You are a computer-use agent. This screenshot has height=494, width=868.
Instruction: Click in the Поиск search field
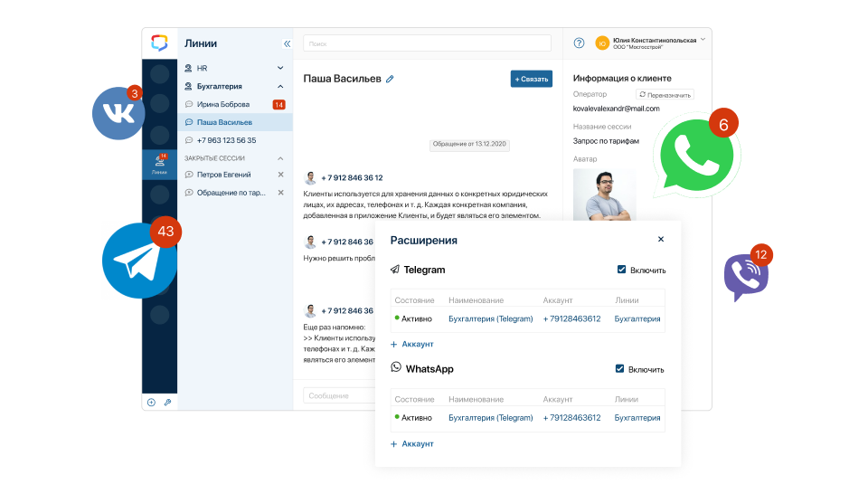[427, 43]
